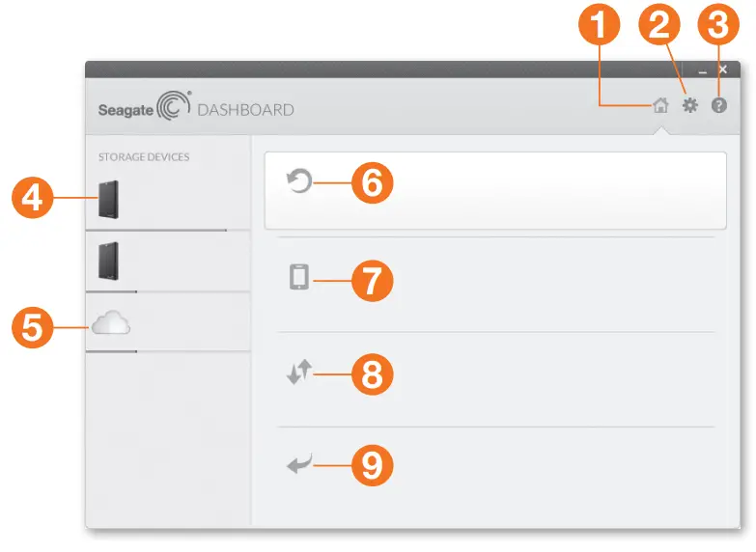Viewport: 756px width, 552px height.
Task: Minimize the Dashboard window
Action: coord(703,72)
